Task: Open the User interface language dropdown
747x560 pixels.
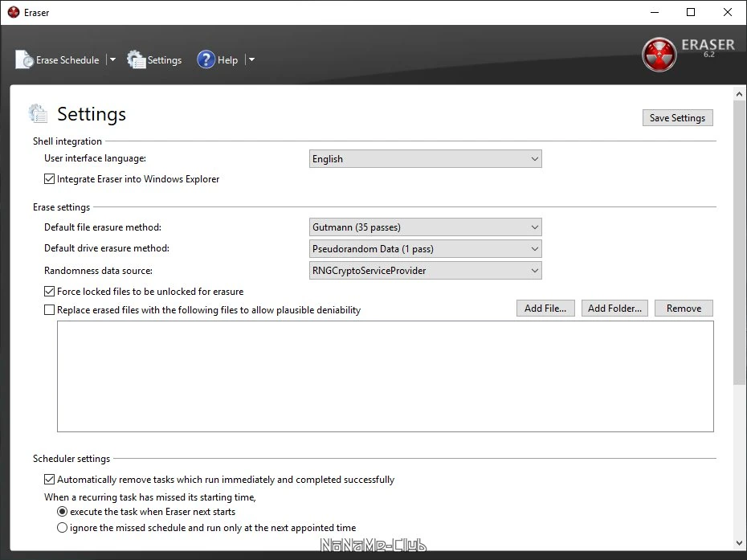Action: tap(426, 159)
